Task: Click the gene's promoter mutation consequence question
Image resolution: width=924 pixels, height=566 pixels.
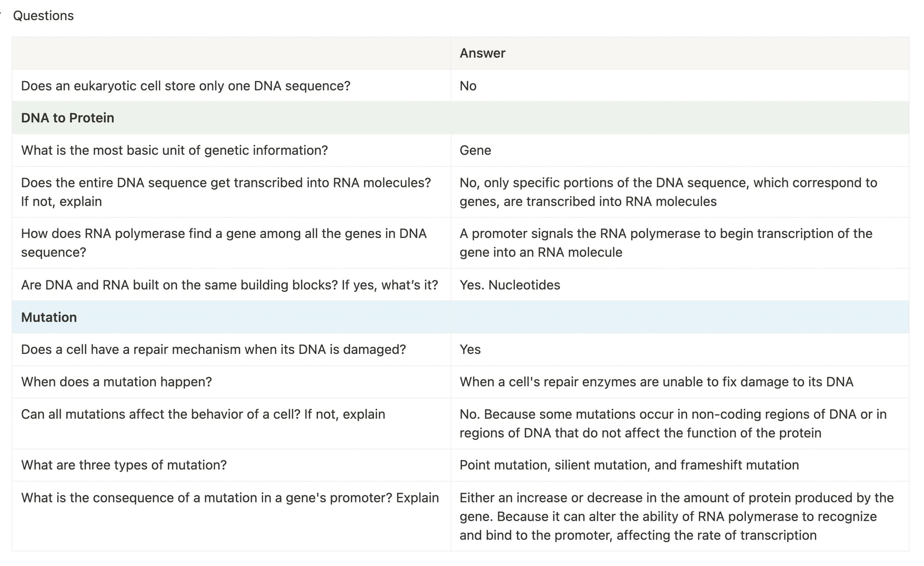Action: pyautogui.click(x=230, y=498)
